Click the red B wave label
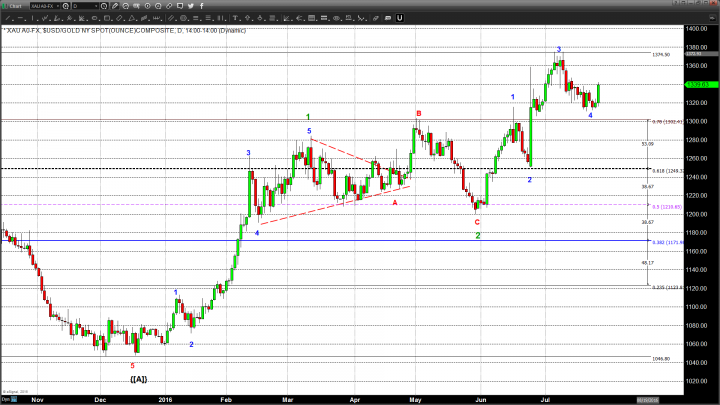This screenshot has width=720, height=405. point(419,113)
